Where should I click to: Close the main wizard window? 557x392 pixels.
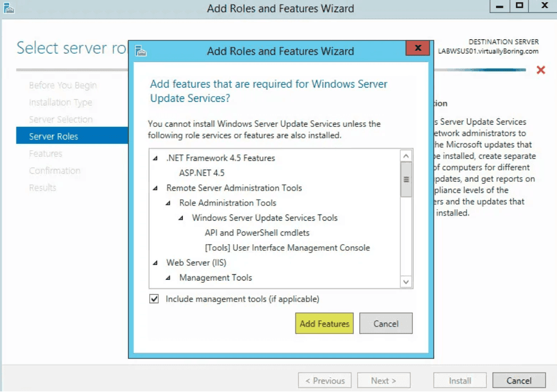pyautogui.click(x=544, y=6)
